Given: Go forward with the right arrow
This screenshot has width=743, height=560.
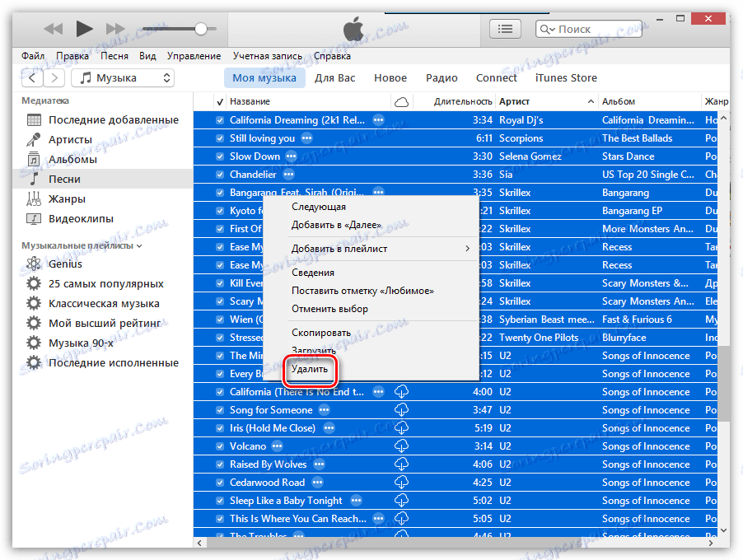Looking at the screenshot, I should [54, 78].
